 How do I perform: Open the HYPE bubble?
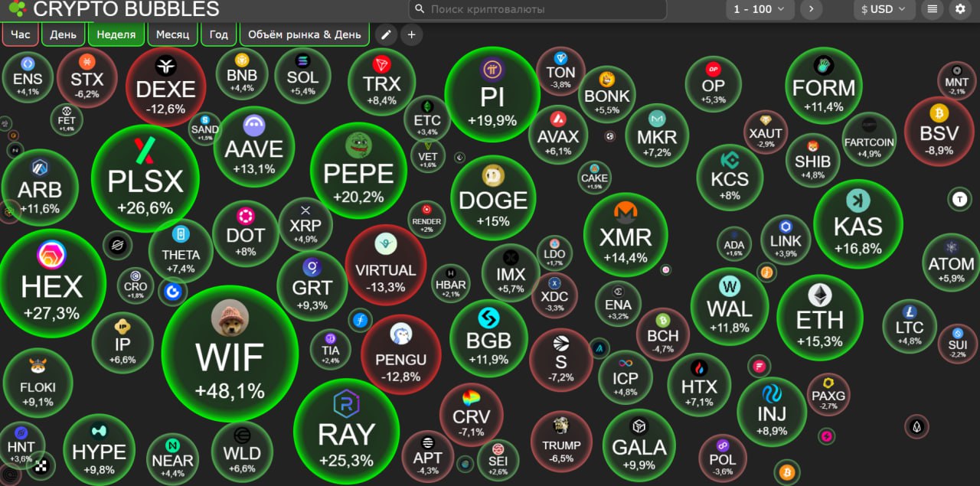(x=99, y=450)
